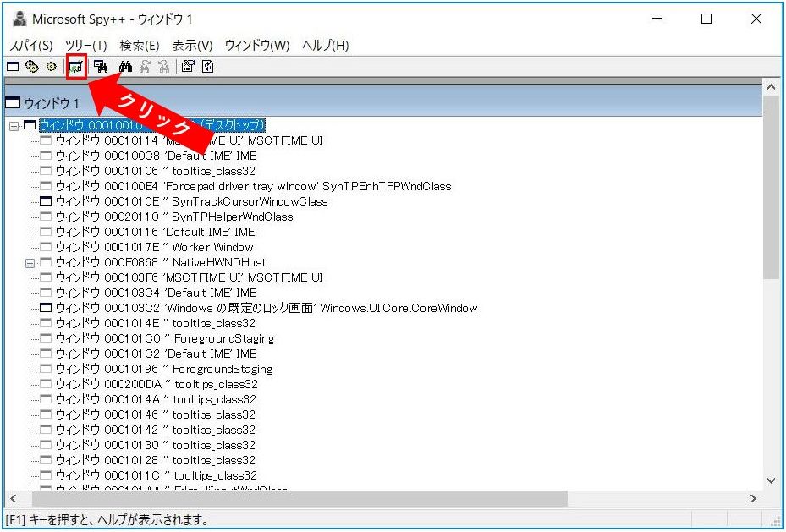The width and height of the screenshot is (786, 532).
Task: Open the Find Window tool icon
Action: [101, 67]
